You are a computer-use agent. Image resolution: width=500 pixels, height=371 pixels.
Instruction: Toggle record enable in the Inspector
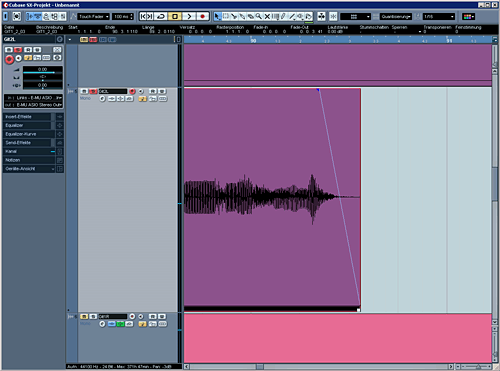[9, 59]
